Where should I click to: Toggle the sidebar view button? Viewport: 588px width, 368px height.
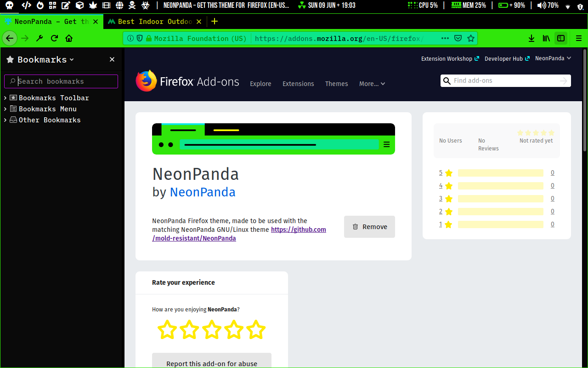tap(561, 38)
